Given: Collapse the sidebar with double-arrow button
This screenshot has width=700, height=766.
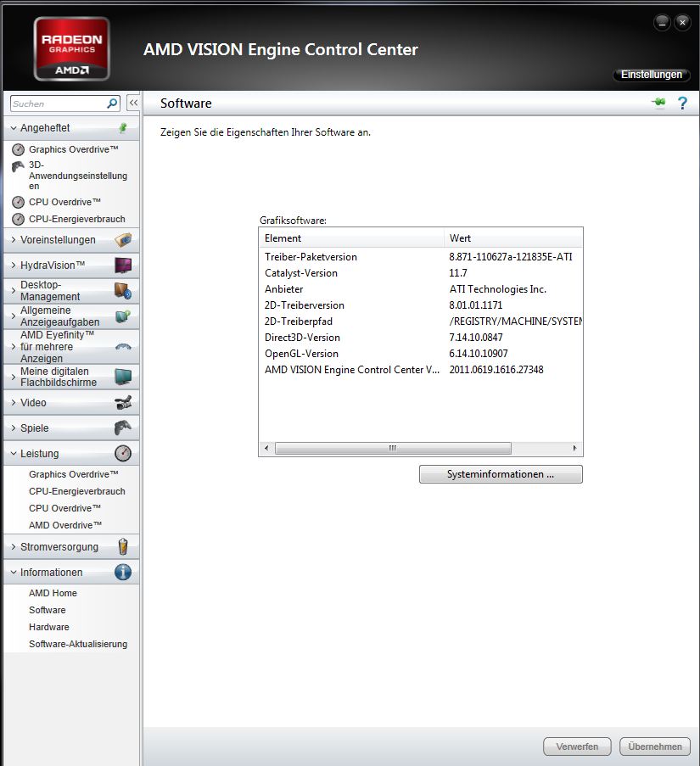Looking at the screenshot, I should pos(133,103).
